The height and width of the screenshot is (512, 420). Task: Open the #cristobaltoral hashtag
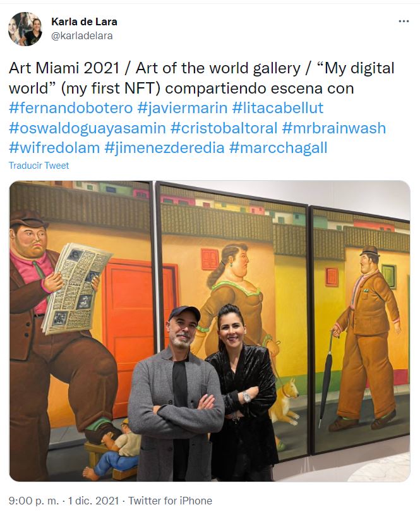point(224,128)
